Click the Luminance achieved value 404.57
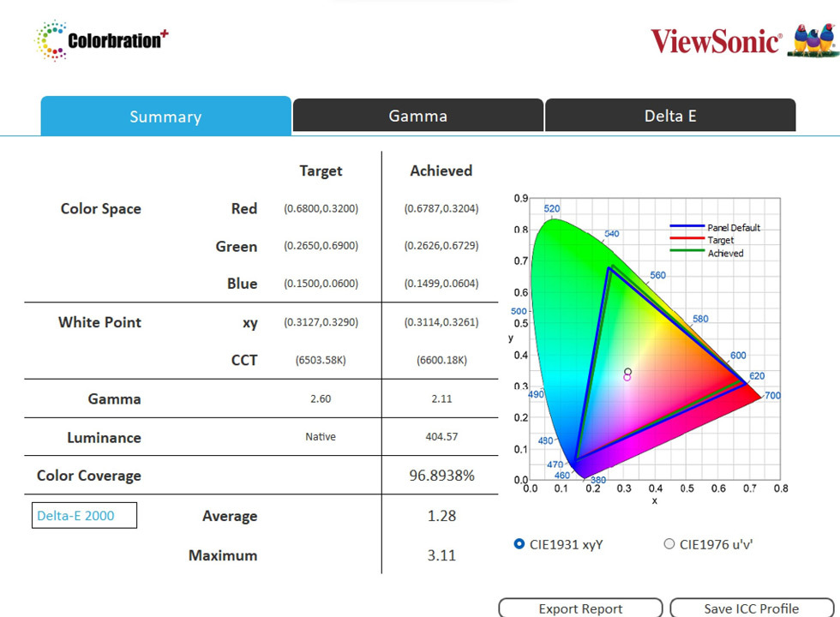 [441, 437]
